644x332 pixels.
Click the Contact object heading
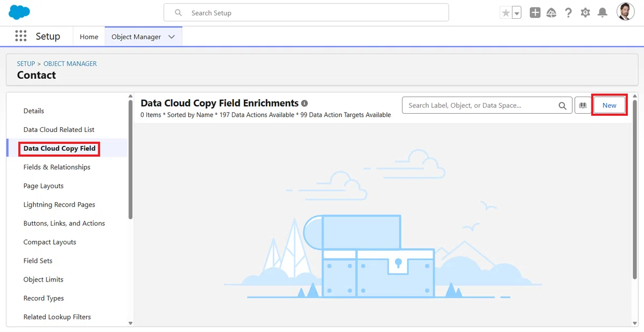pos(36,75)
